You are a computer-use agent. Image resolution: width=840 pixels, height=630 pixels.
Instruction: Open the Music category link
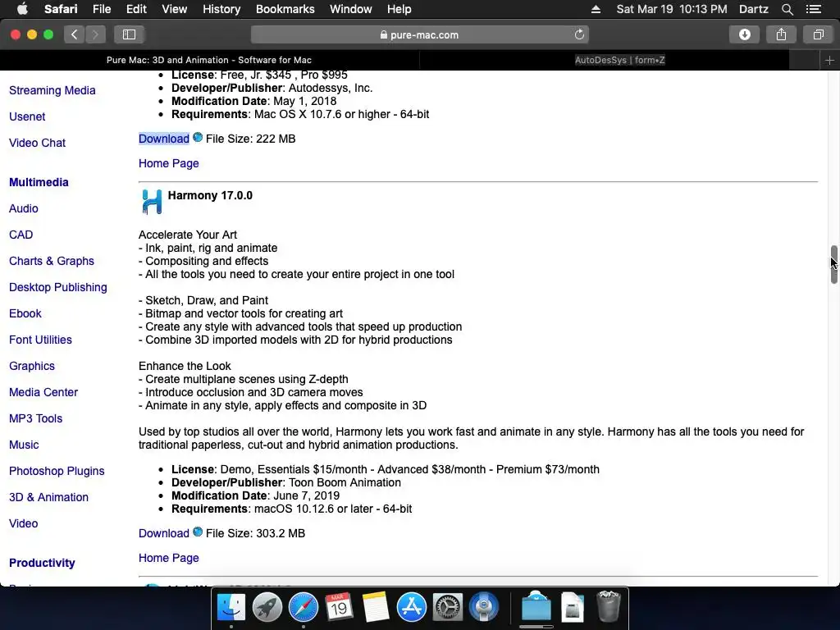tap(24, 445)
